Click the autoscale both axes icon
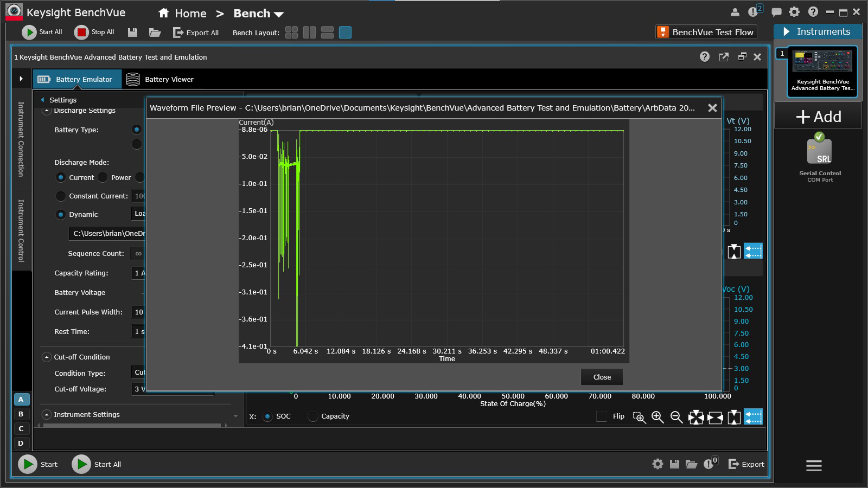The image size is (868, 488). (696, 417)
